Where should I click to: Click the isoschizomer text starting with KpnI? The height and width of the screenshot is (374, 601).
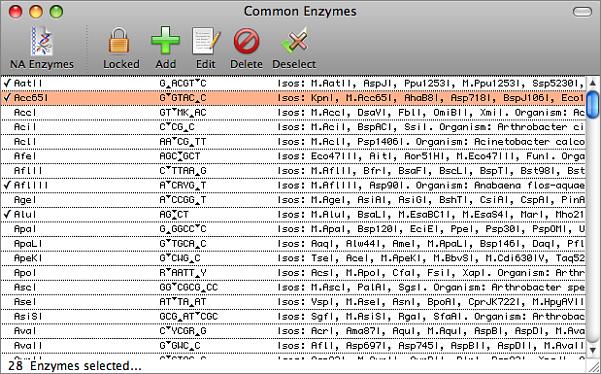[x=431, y=98]
